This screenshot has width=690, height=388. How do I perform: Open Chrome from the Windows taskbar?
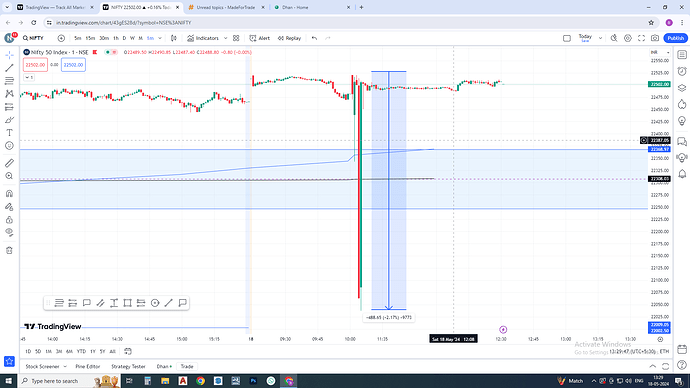(200, 381)
